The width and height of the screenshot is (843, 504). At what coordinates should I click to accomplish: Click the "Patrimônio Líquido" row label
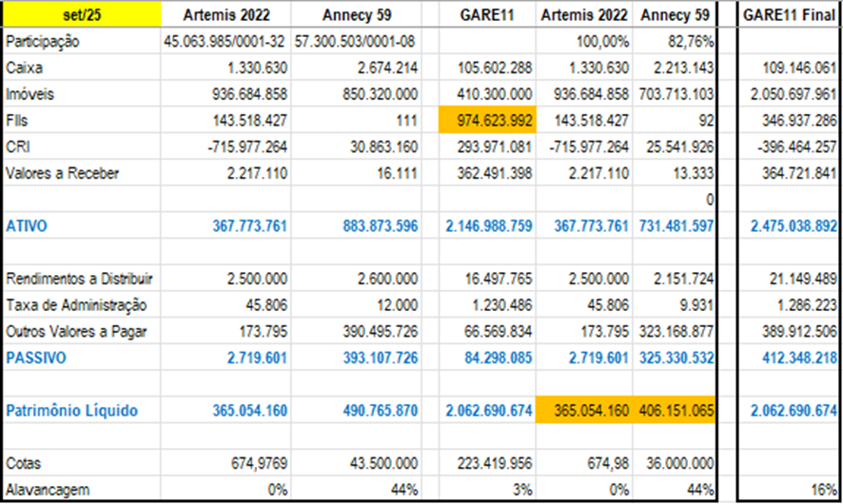(x=71, y=411)
